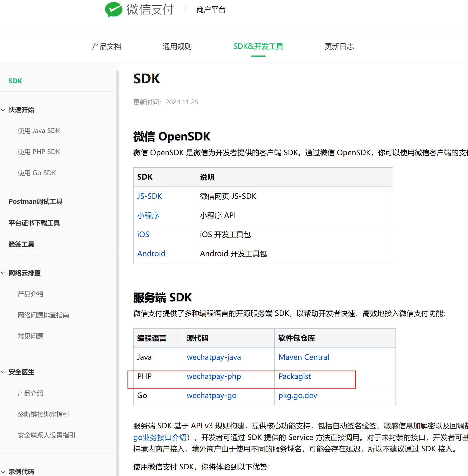Click the Android 开发工具包 description cell
The image size is (468, 476).
(294, 254)
